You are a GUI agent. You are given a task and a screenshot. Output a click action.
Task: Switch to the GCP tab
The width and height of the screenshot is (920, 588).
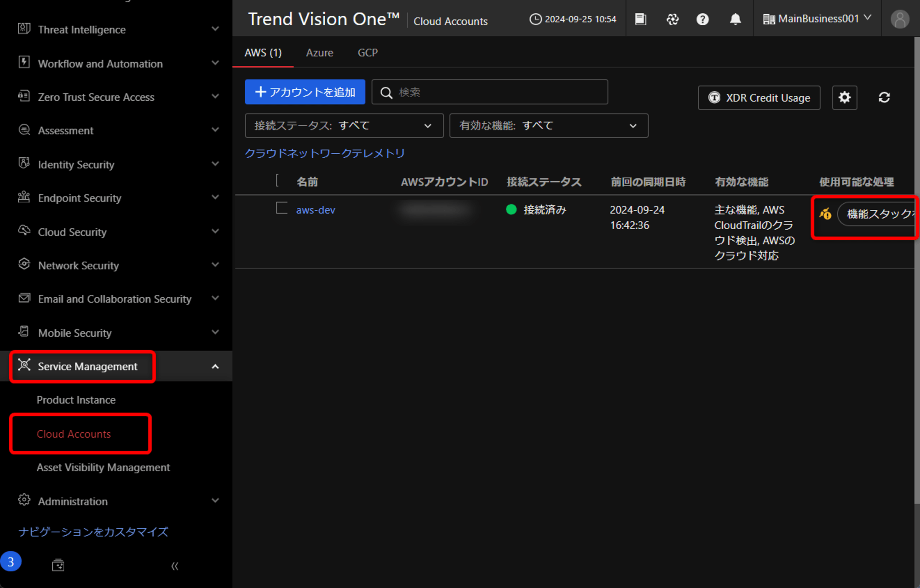tap(368, 53)
